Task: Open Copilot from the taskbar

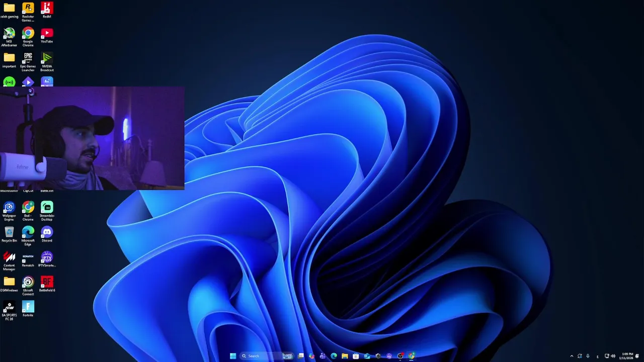Action: point(311,356)
